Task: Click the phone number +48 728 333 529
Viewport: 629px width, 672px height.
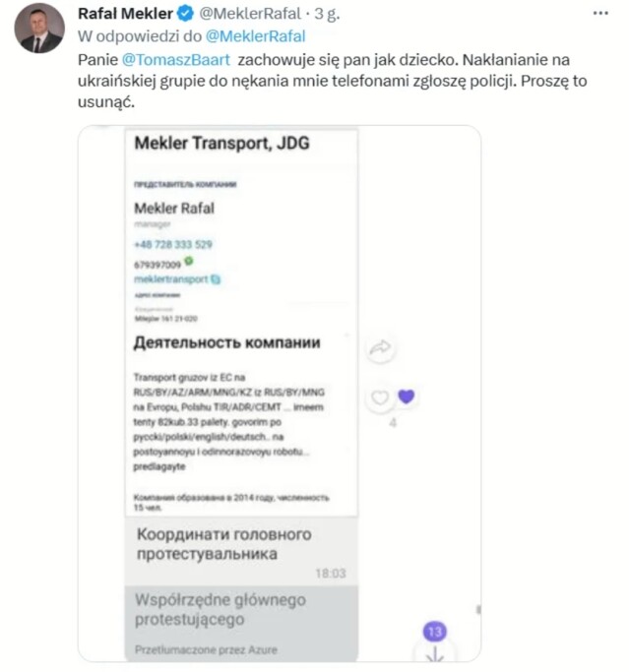Action: [x=174, y=244]
